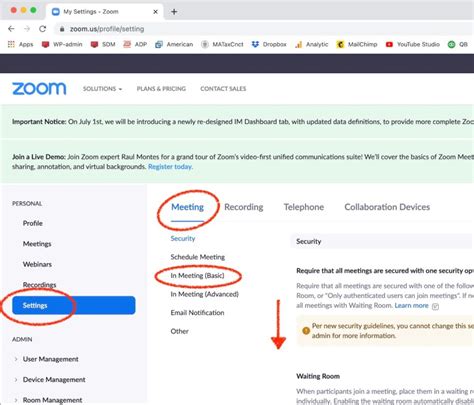This screenshot has width=474, height=405.
Task: Jump to In Meeting (Basic) section
Action: tap(197, 276)
